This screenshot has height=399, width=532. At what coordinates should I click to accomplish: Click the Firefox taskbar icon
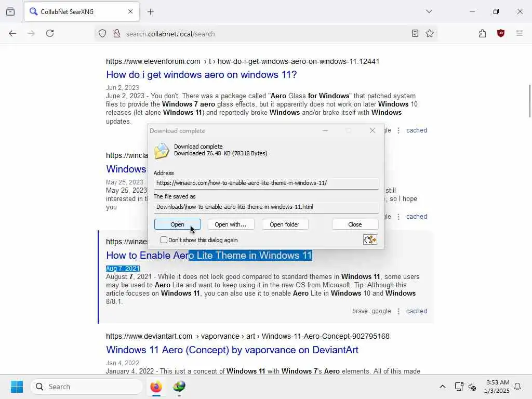(156, 387)
